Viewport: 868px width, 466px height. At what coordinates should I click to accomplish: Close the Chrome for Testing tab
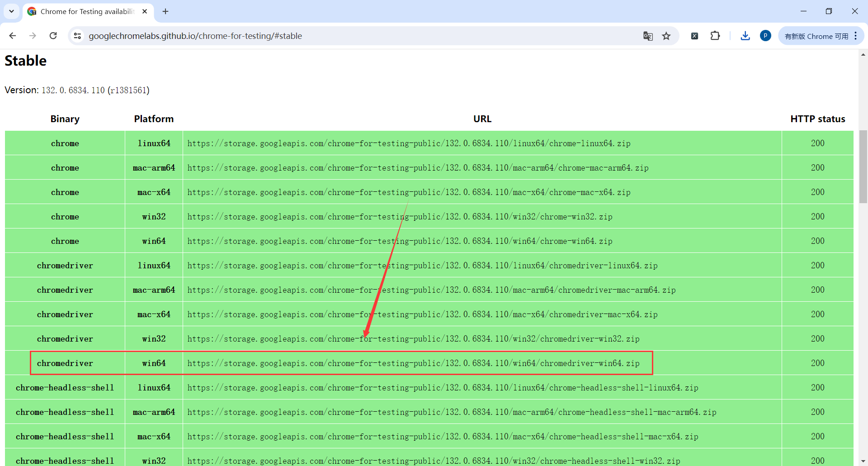pyautogui.click(x=145, y=11)
